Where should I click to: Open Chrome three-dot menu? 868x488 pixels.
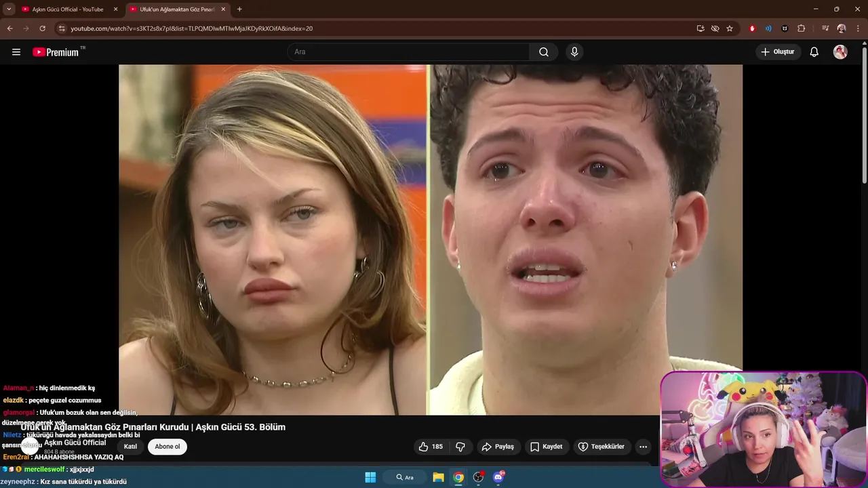click(858, 28)
